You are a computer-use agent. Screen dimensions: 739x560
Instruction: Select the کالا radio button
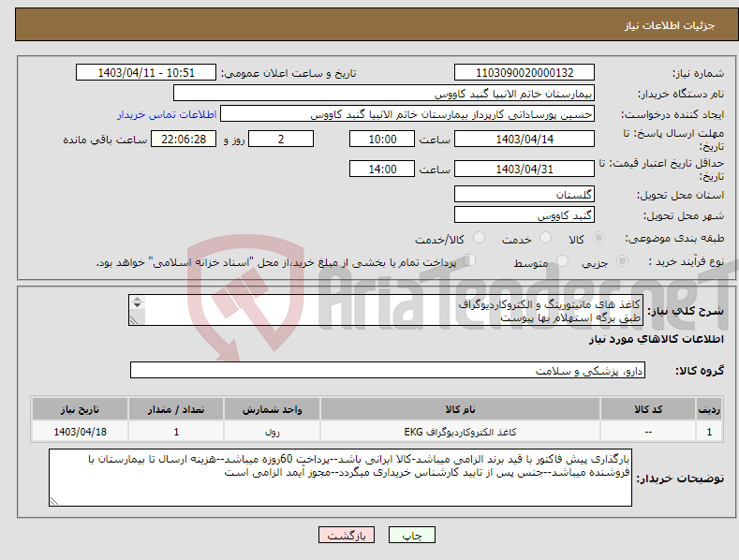599,238
